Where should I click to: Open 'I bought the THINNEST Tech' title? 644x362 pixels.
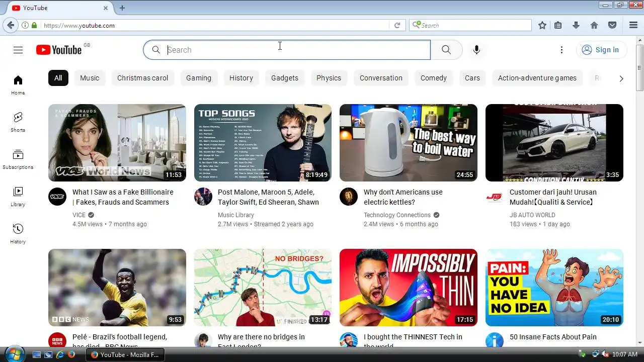413,340
